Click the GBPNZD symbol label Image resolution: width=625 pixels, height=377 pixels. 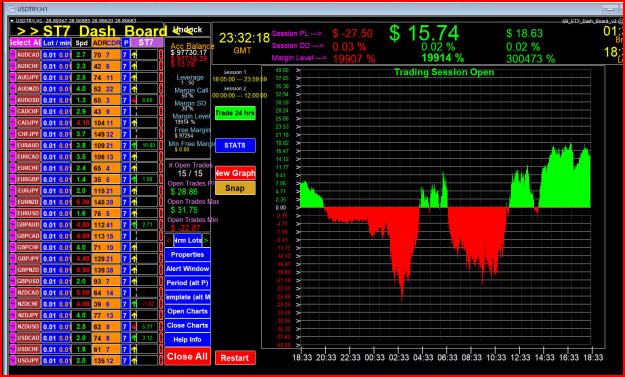pyautogui.click(x=28, y=270)
